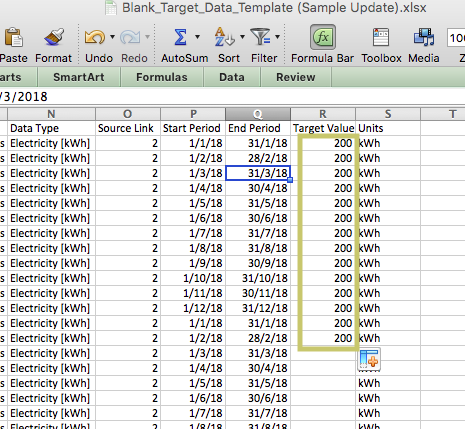
Task: Click the Units header cell
Action: click(x=388, y=128)
